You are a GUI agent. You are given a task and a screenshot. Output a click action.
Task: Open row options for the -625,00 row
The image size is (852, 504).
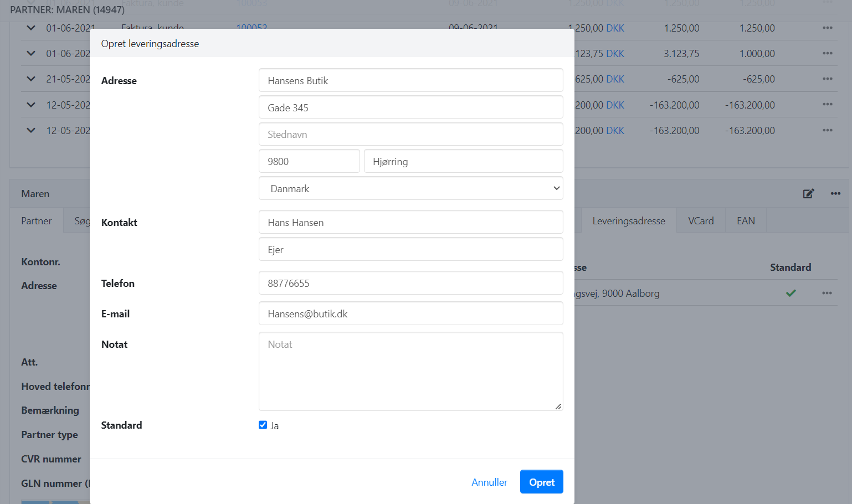pyautogui.click(x=828, y=79)
